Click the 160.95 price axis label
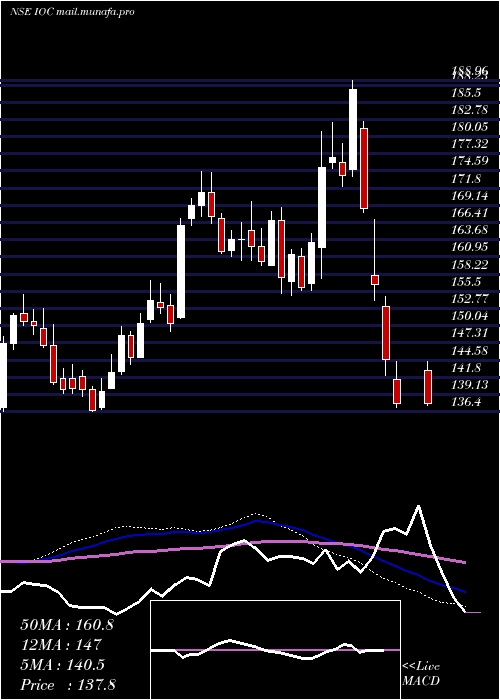Image resolution: width=500 pixels, height=700 pixels. pyautogui.click(x=469, y=247)
